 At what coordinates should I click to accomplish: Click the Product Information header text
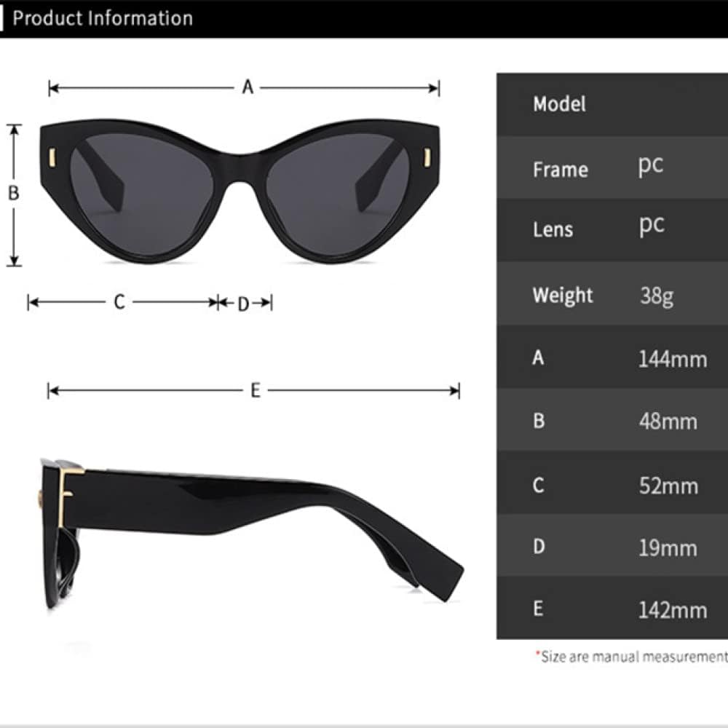103,18
